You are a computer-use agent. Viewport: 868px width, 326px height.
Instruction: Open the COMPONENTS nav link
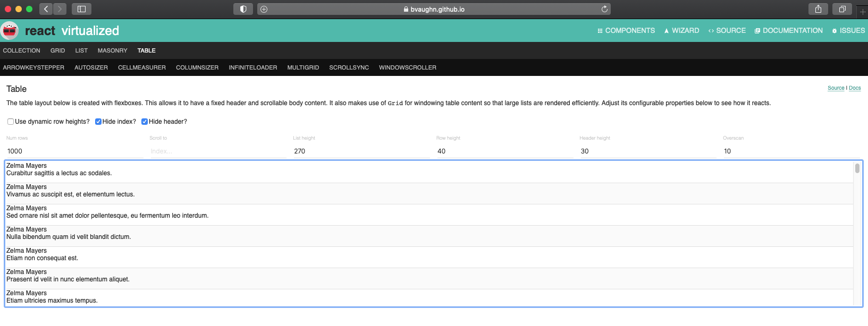tap(626, 31)
